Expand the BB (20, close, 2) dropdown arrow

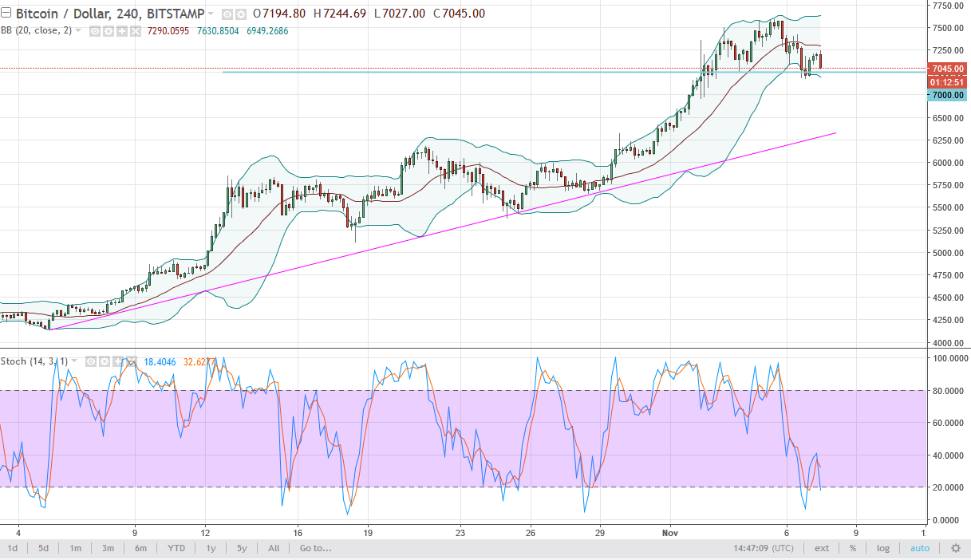click(x=78, y=31)
